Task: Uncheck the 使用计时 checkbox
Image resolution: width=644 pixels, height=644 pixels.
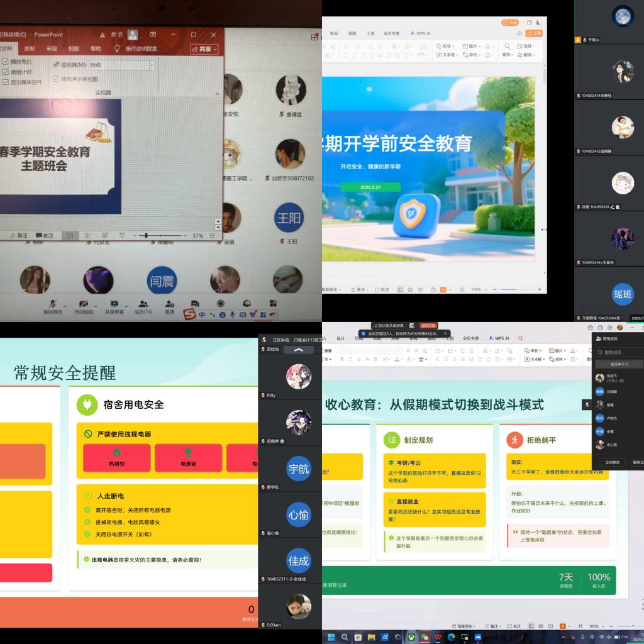Action: [x=6, y=72]
